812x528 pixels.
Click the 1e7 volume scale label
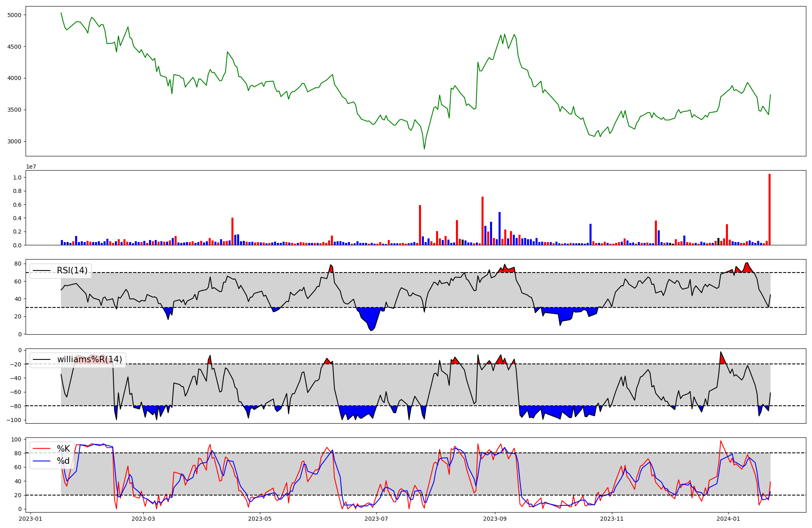pos(32,167)
